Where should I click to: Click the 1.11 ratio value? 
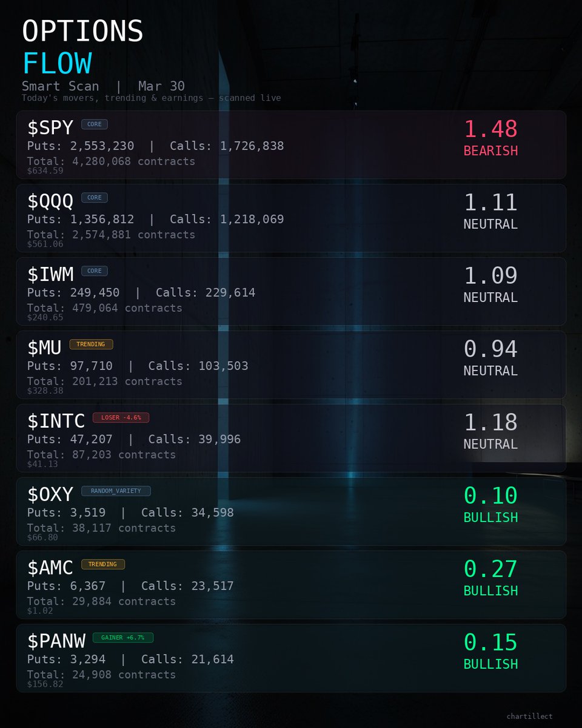(x=490, y=203)
